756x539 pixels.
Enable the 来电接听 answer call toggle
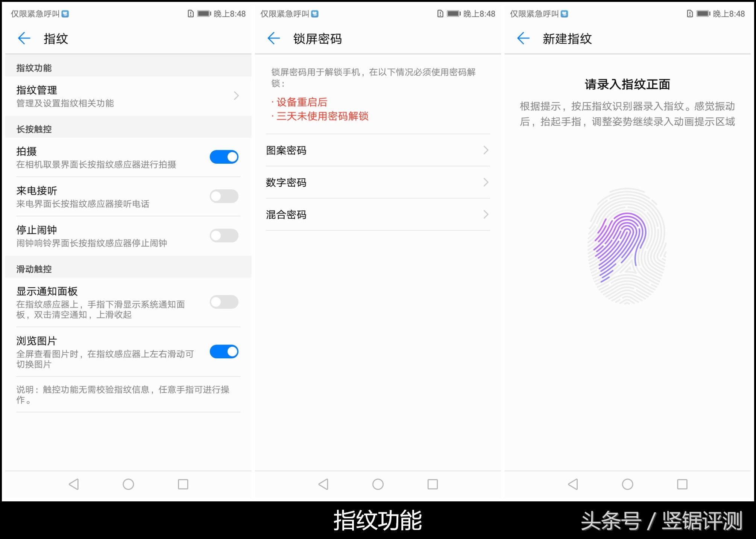pyautogui.click(x=224, y=196)
